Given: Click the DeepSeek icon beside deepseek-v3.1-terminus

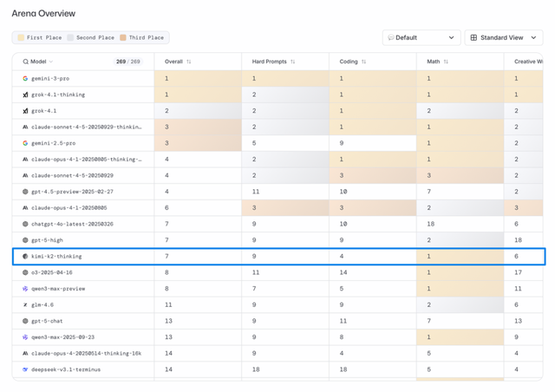Looking at the screenshot, I should click(x=25, y=369).
